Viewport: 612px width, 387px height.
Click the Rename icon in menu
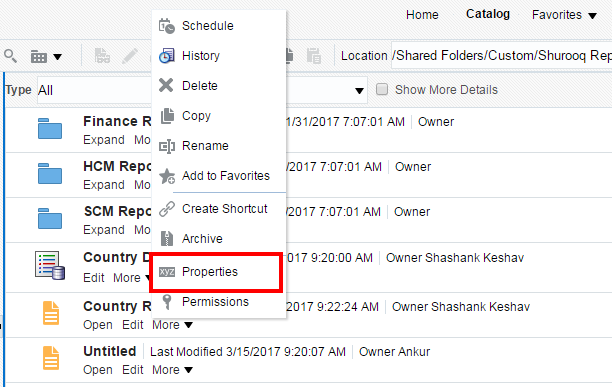[x=167, y=146]
